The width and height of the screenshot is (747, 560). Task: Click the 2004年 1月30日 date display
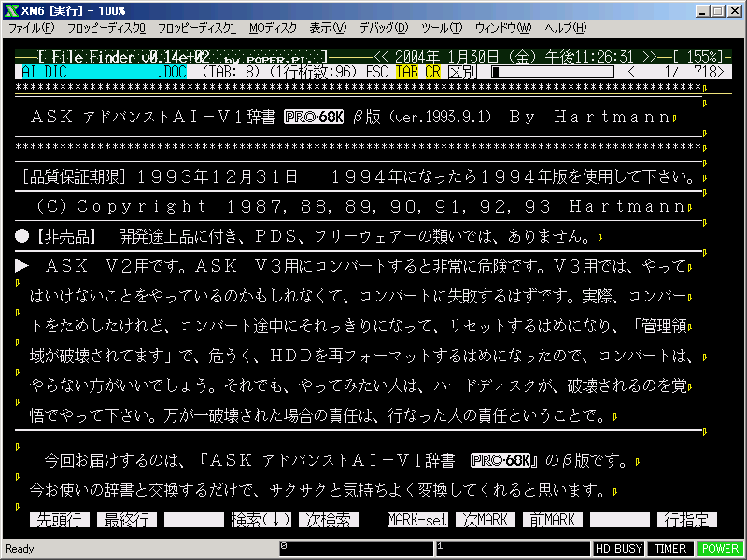[x=446, y=57]
